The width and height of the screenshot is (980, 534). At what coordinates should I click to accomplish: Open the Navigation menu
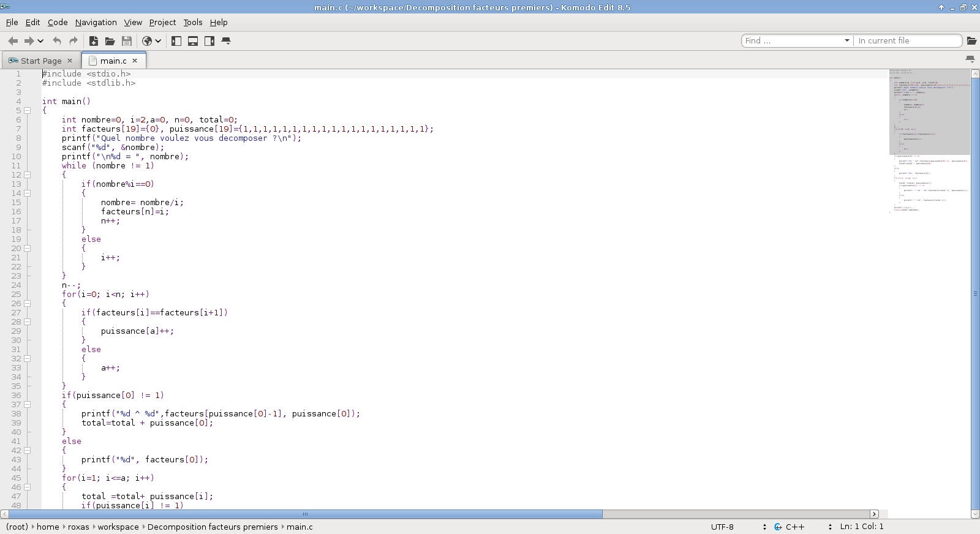click(x=96, y=22)
